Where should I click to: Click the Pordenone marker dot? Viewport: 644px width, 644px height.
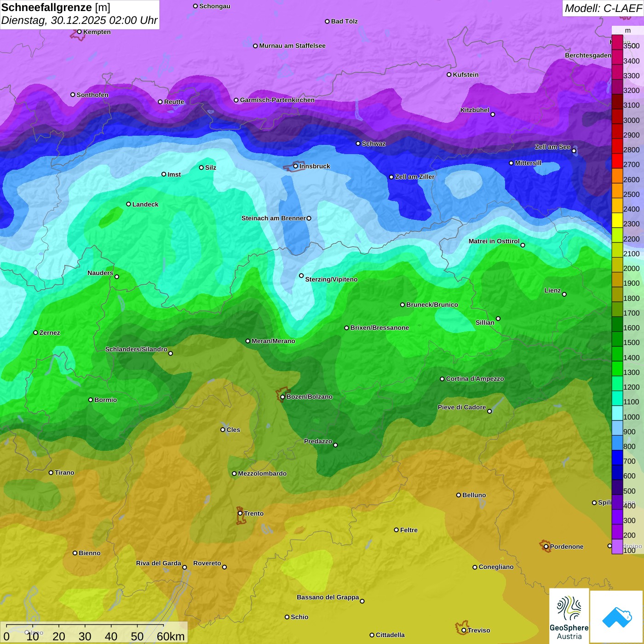click(x=546, y=546)
